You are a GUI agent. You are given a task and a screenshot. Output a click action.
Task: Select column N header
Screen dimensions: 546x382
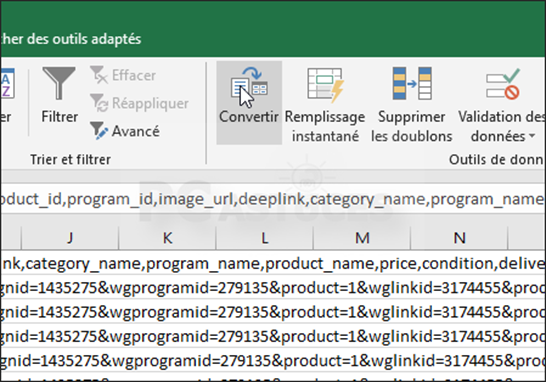[x=459, y=238]
